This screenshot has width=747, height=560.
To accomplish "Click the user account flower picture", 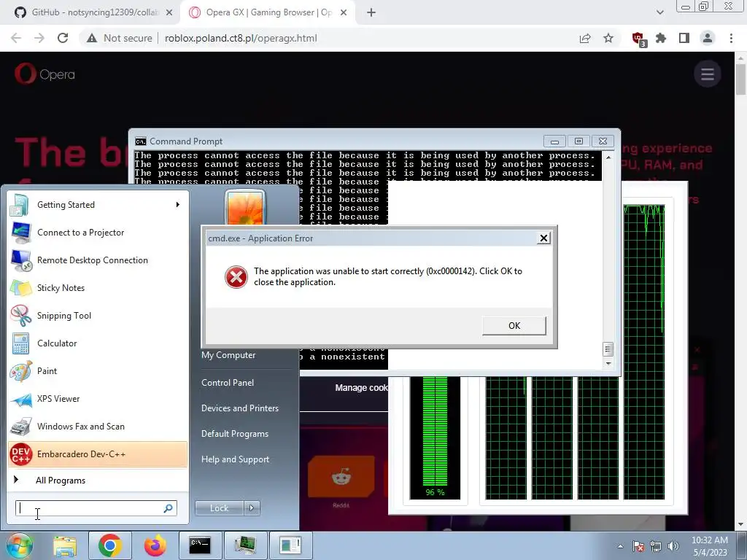I will pyautogui.click(x=245, y=208).
